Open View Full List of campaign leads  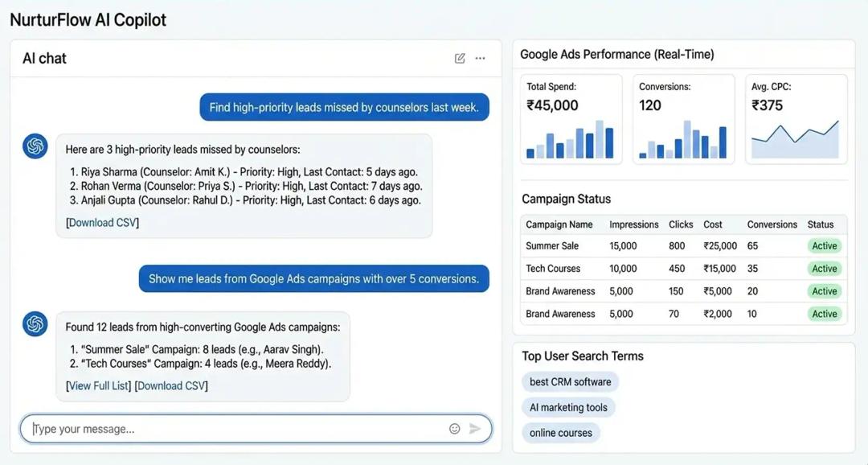click(96, 385)
